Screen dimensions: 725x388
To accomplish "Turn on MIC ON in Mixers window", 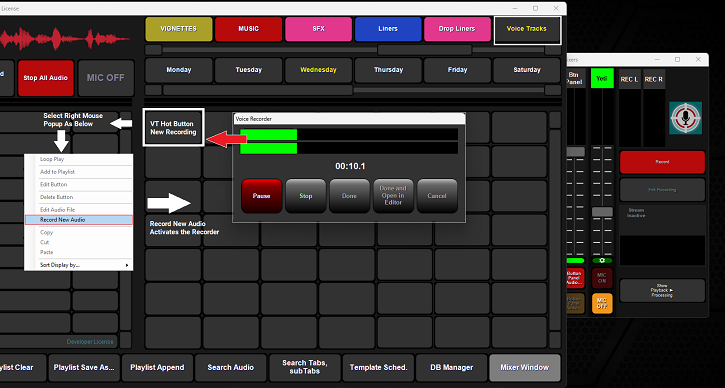I will 602,278.
